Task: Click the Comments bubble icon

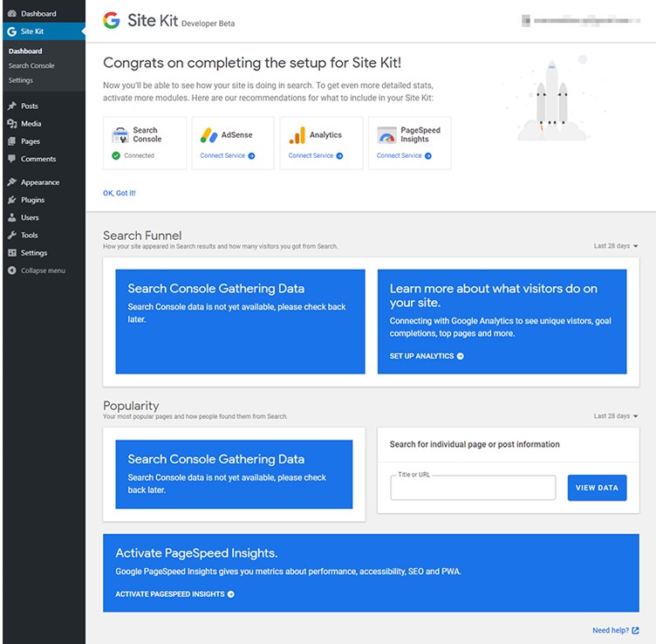Action: click(11, 159)
